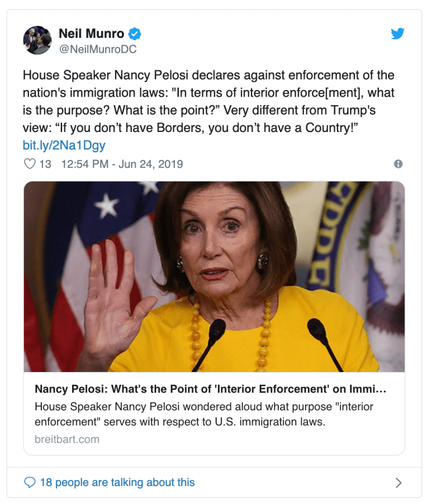Screen dimensions: 427x504
Task: Open the breitbart.com source link
Action: pos(68,439)
